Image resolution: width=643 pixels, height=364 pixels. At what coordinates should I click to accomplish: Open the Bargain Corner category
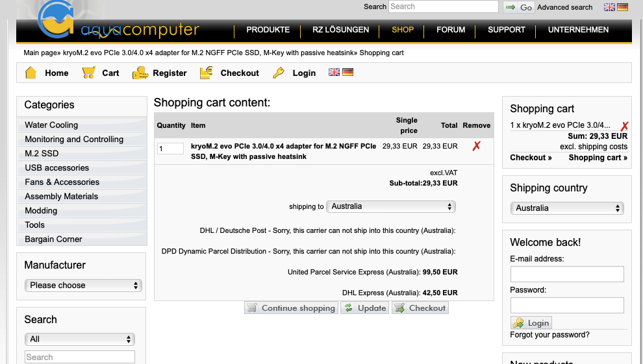pyautogui.click(x=82, y=239)
